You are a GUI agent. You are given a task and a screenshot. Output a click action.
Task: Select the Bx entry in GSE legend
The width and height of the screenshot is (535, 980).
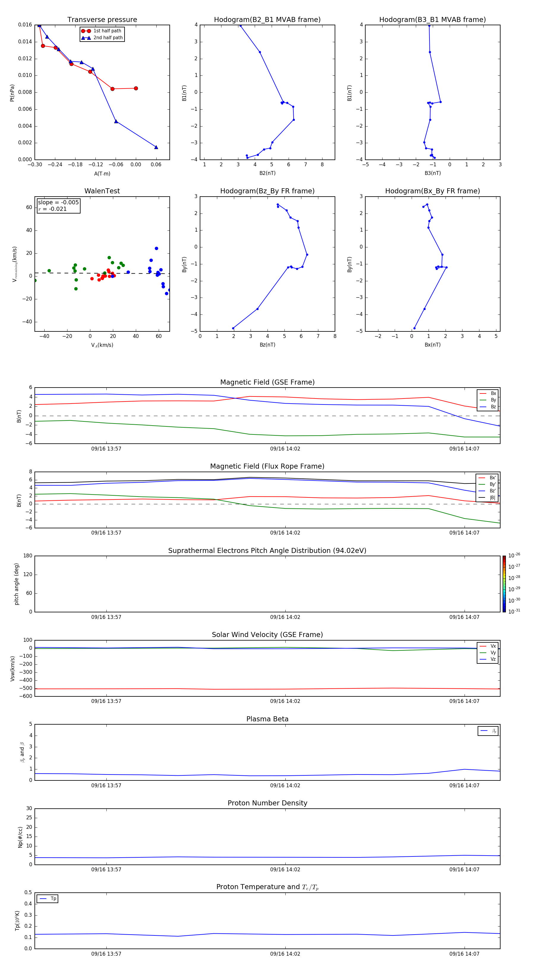488,393
